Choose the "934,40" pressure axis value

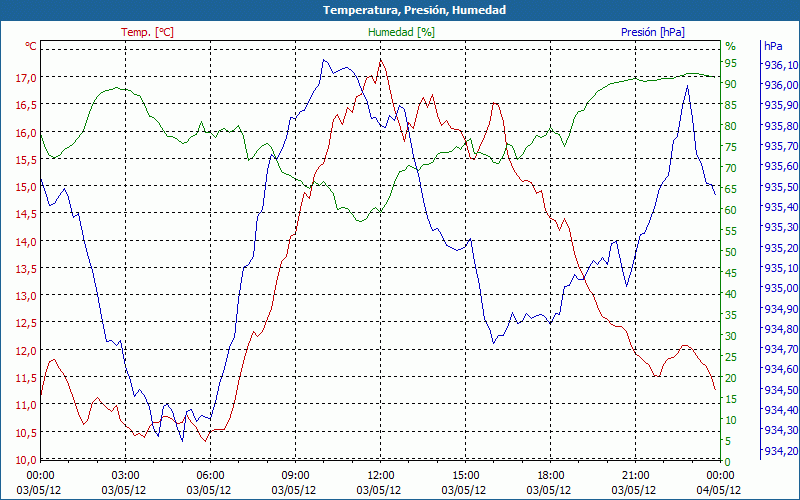[x=782, y=410]
